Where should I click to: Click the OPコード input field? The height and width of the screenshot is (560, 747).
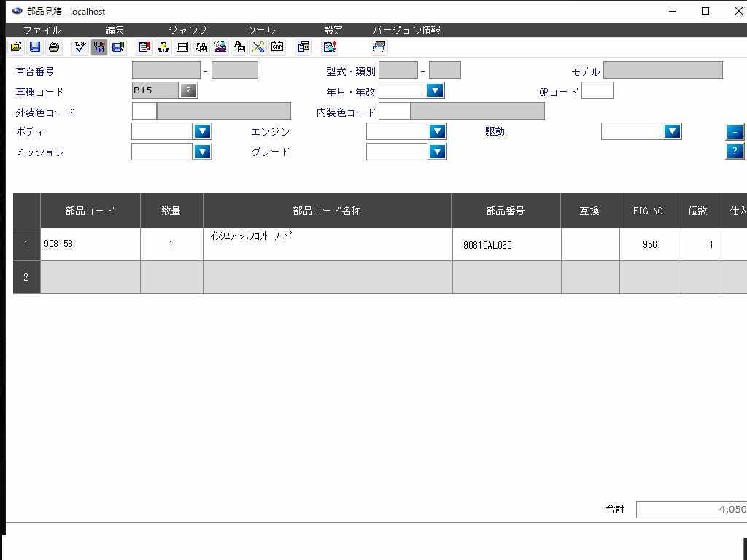[597, 90]
